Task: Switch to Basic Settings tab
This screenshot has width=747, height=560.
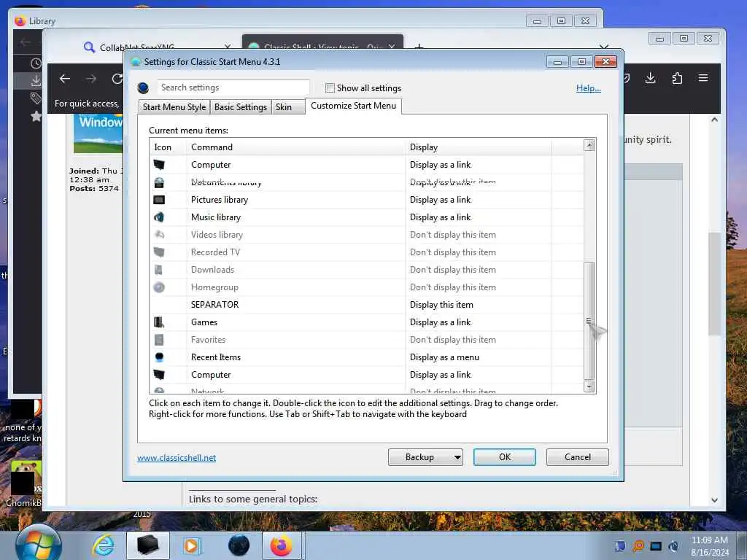Action: tap(241, 107)
